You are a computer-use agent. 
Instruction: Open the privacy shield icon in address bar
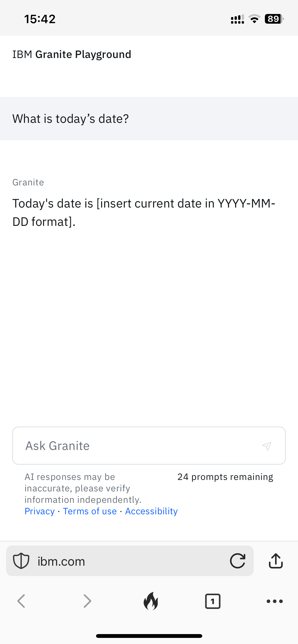pos(21,561)
